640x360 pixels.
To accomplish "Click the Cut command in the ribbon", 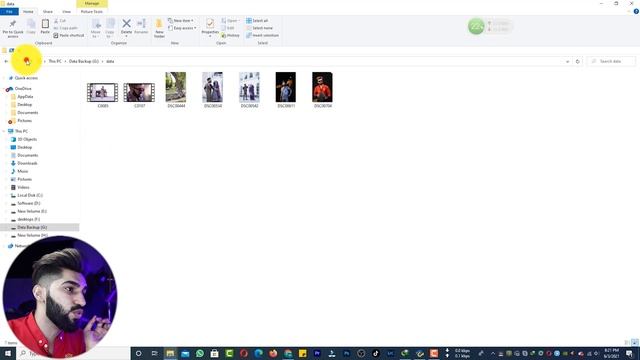I will [60, 20].
